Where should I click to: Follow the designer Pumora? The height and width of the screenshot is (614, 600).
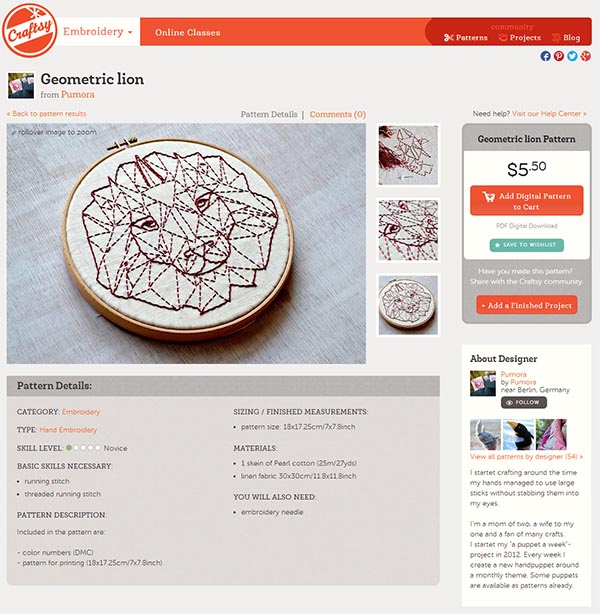click(x=524, y=403)
